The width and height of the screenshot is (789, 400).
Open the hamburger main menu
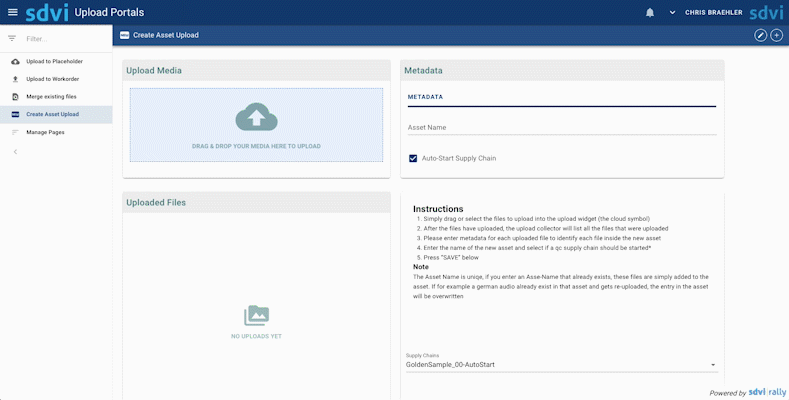(x=13, y=12)
